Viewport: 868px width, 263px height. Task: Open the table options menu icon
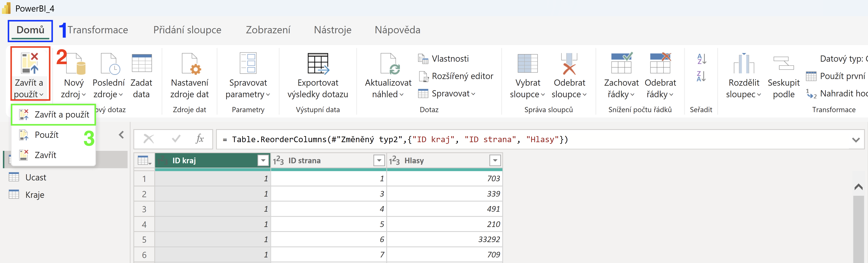145,160
